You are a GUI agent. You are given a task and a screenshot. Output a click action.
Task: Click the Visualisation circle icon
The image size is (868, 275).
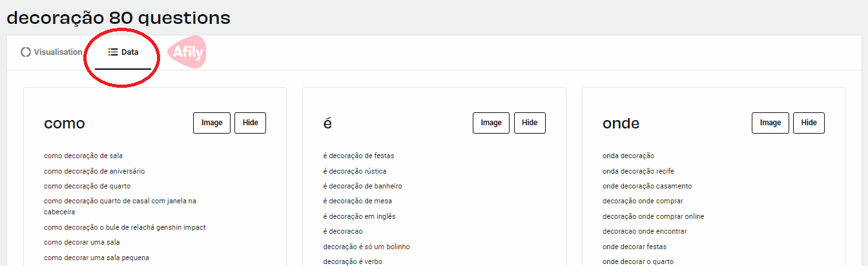(x=26, y=52)
